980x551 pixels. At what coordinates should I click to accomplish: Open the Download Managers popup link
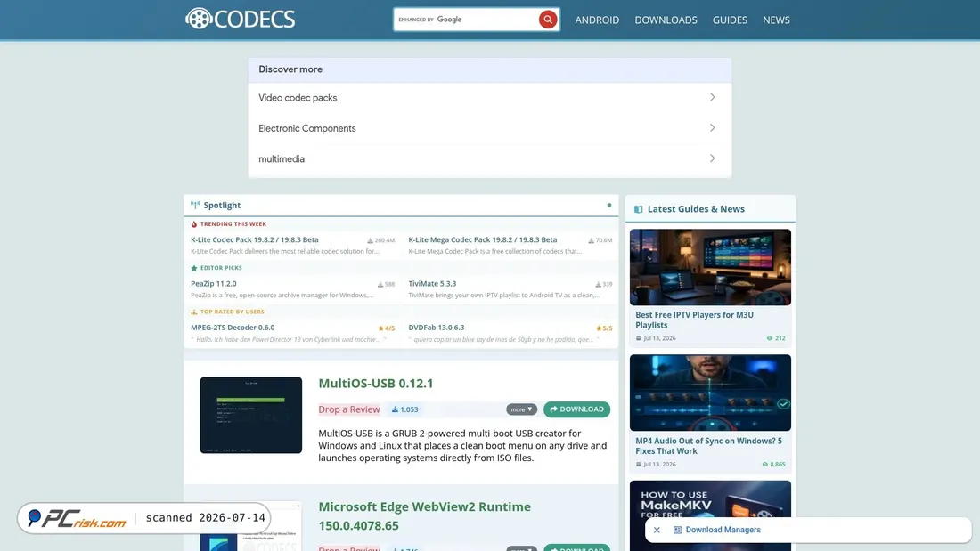(x=723, y=530)
